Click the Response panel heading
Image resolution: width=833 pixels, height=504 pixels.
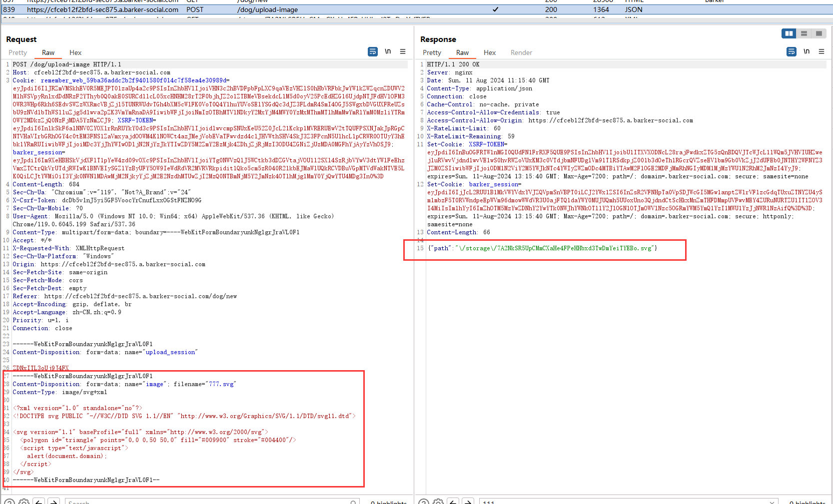coord(438,39)
